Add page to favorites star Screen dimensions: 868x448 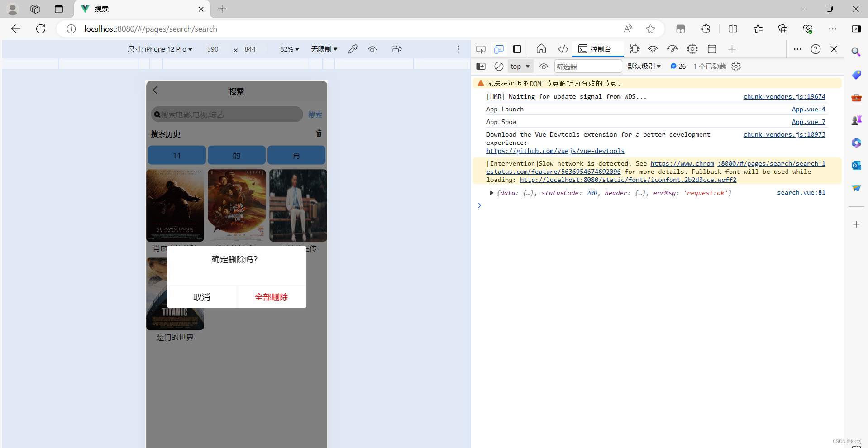tap(650, 29)
